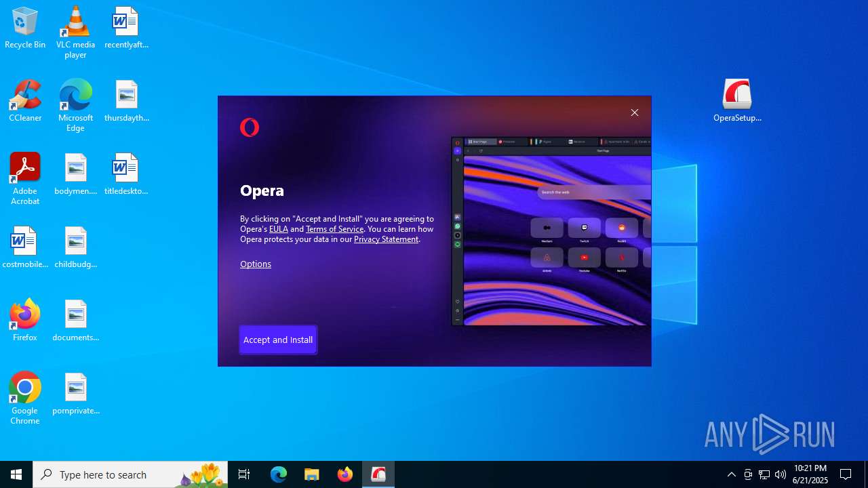The height and width of the screenshot is (488, 868).
Task: Click the Opera browser preview image
Action: click(x=551, y=231)
